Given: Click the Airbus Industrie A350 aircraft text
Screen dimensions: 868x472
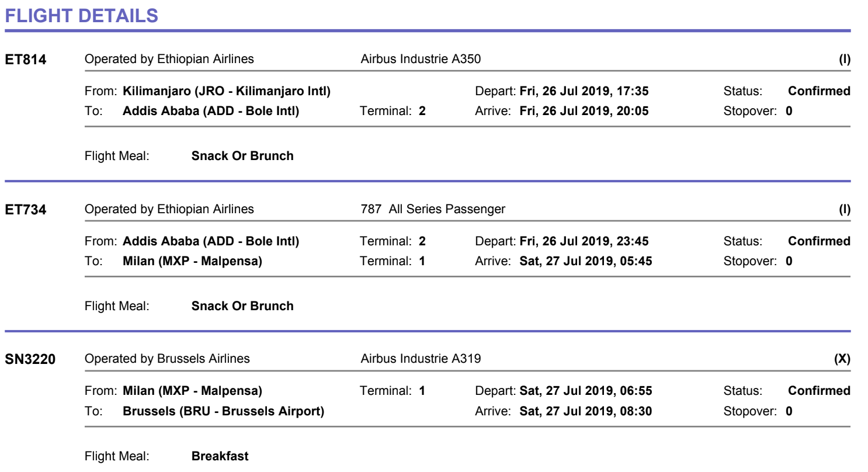Looking at the screenshot, I should [x=421, y=60].
